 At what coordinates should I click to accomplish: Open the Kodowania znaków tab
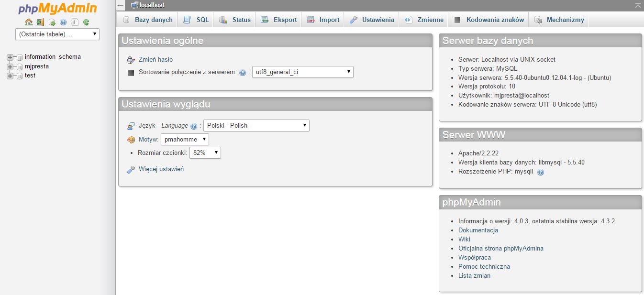pyautogui.click(x=489, y=20)
